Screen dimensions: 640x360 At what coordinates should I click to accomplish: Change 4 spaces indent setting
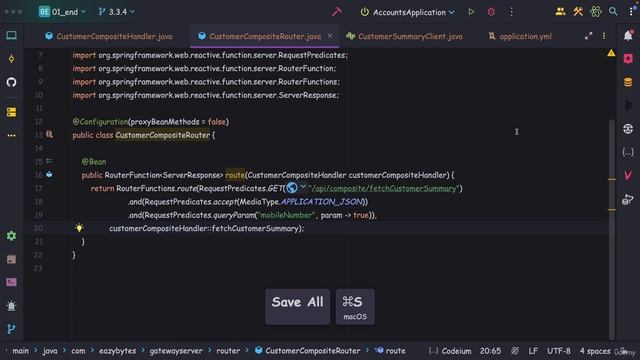[x=595, y=351]
